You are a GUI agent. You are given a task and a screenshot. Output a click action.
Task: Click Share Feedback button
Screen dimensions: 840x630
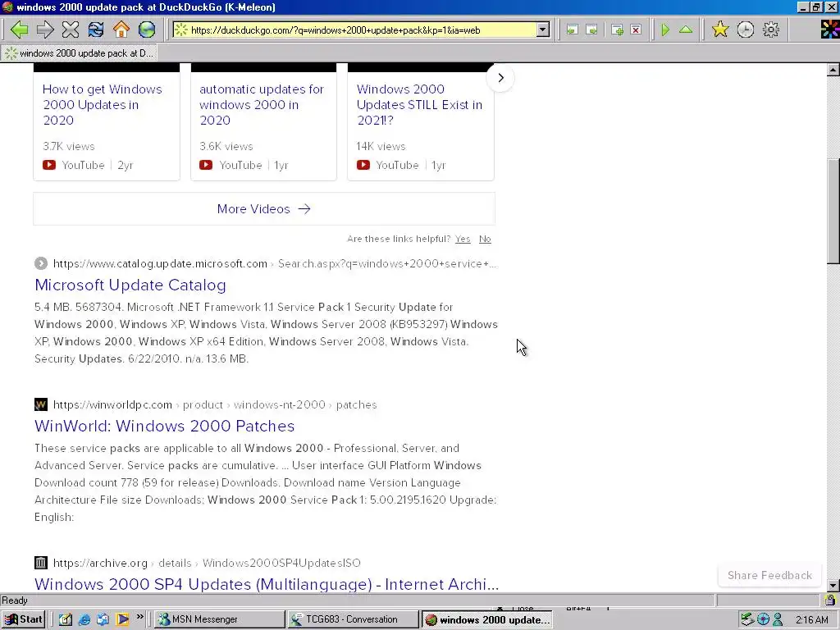[x=769, y=575]
